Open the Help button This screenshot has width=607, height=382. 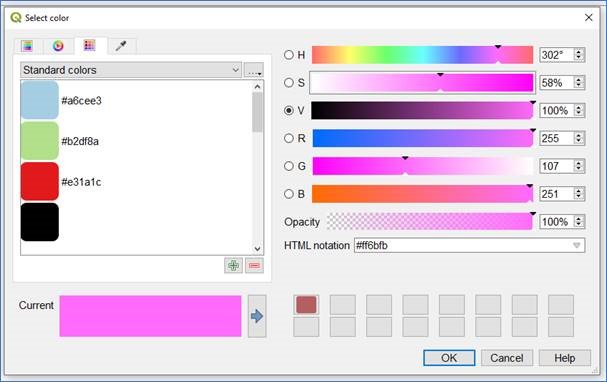coord(565,358)
